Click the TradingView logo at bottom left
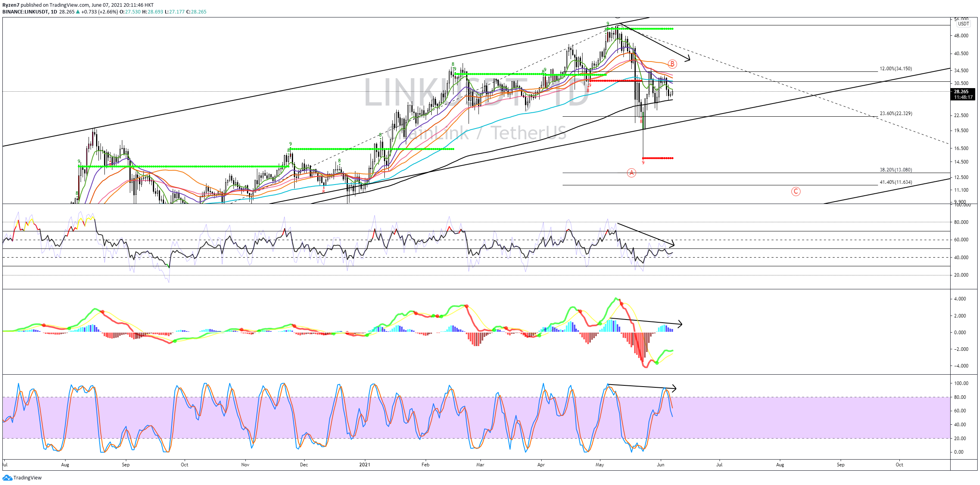 click(x=22, y=477)
